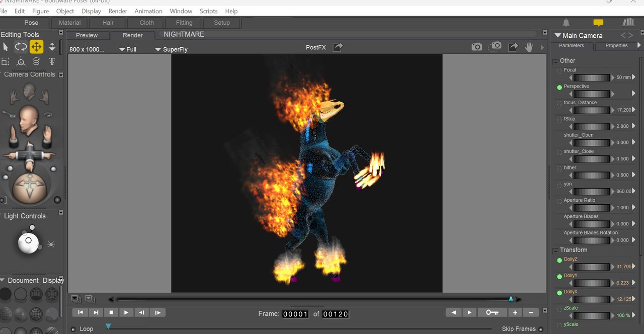This screenshot has height=334, width=644.
Task: Click the Stop animation button
Action: tap(111, 312)
